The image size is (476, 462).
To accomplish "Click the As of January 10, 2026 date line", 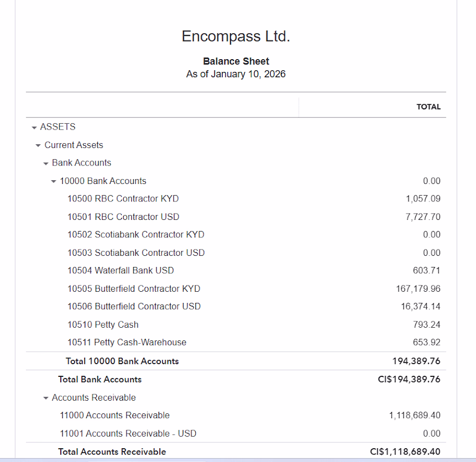I will pos(236,74).
